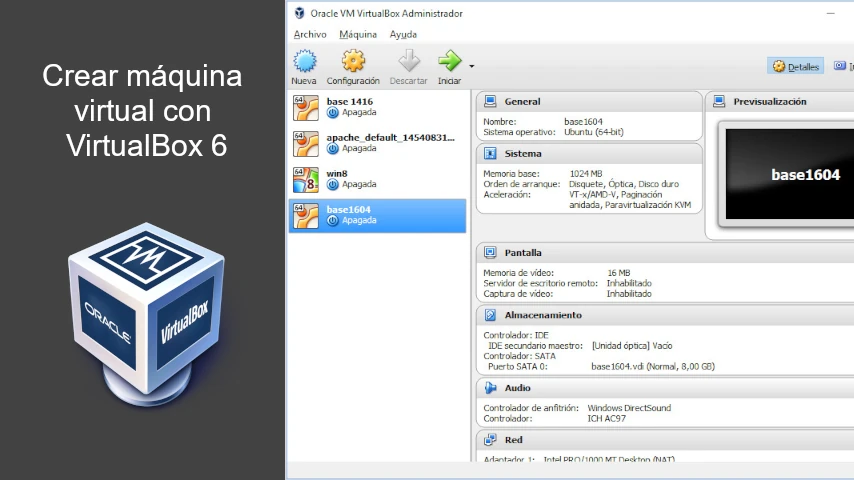This screenshot has width=854, height=480.
Task: Click the 16 MB video memory value
Action: point(619,273)
